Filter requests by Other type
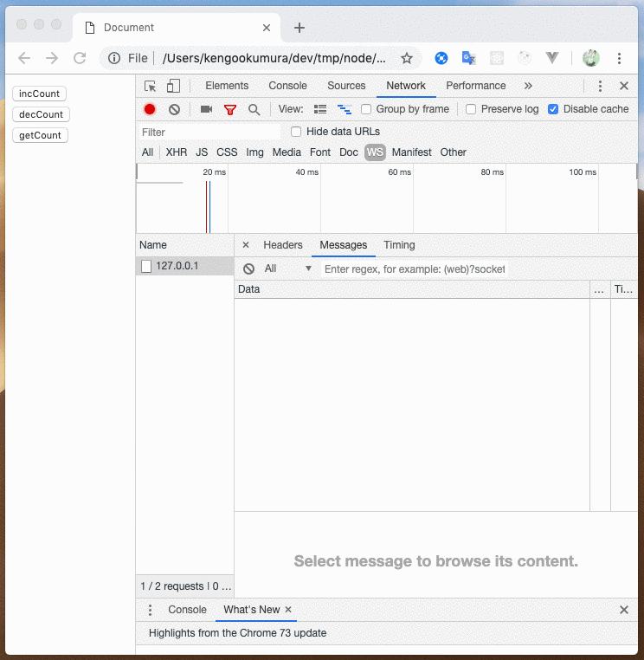Viewport: 644px width, 660px height. pyautogui.click(x=453, y=152)
